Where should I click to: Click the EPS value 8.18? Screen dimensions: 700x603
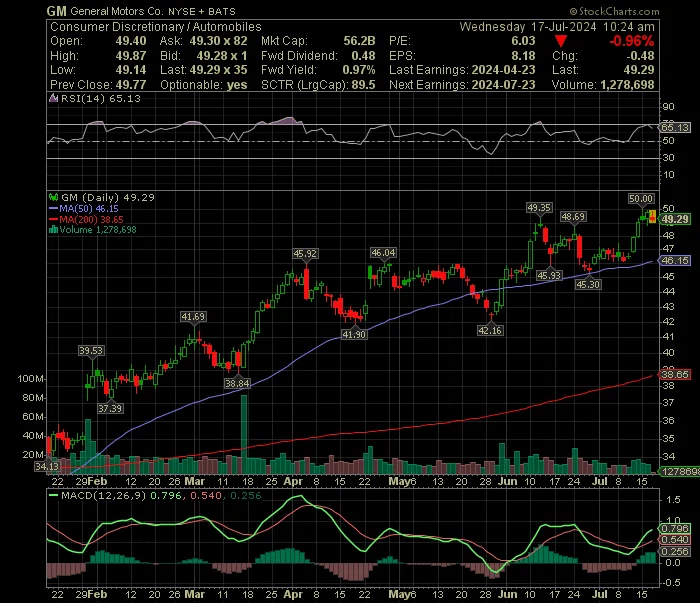[x=523, y=56]
